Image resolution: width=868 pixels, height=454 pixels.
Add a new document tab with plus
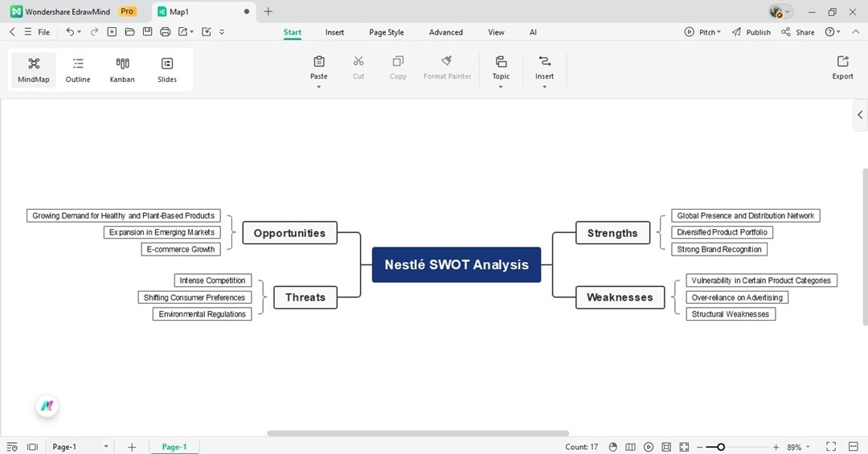(x=268, y=11)
